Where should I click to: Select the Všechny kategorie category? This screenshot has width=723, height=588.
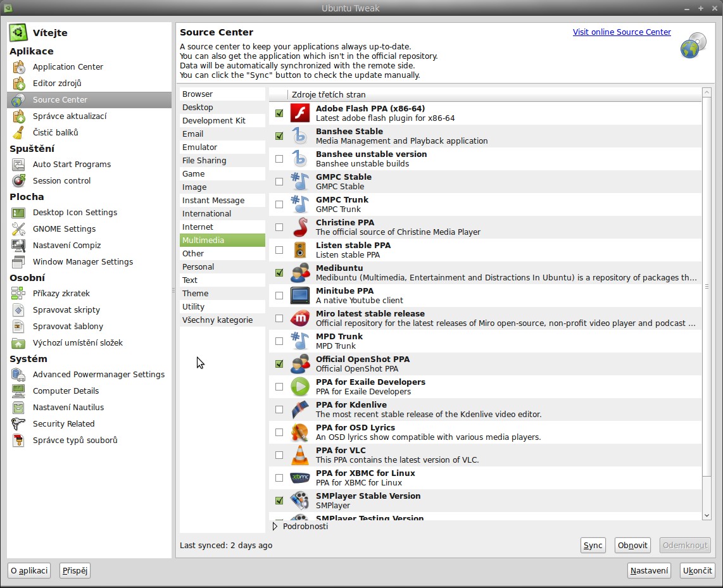pos(222,320)
